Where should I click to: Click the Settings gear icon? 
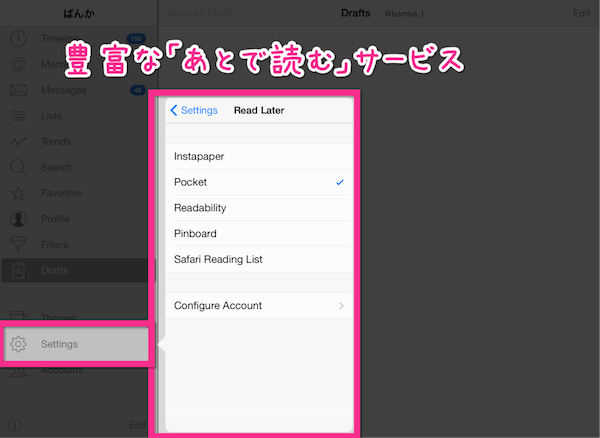coord(18,344)
